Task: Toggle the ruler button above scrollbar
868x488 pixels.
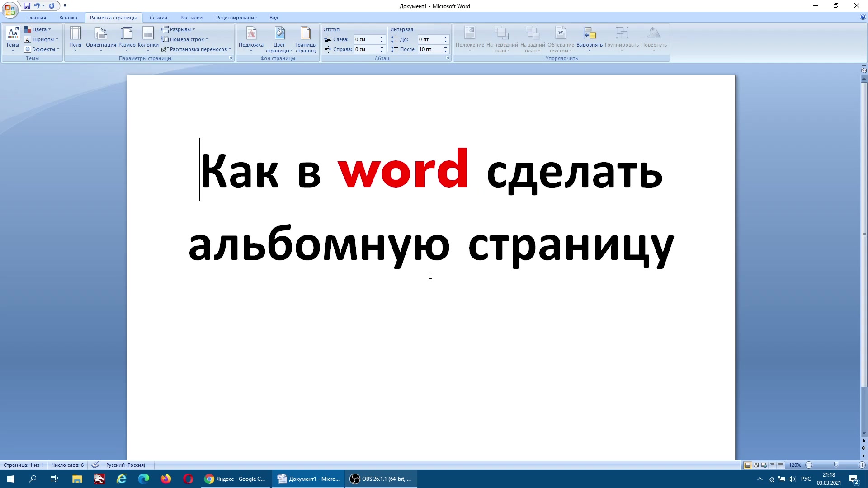Action: point(863,70)
